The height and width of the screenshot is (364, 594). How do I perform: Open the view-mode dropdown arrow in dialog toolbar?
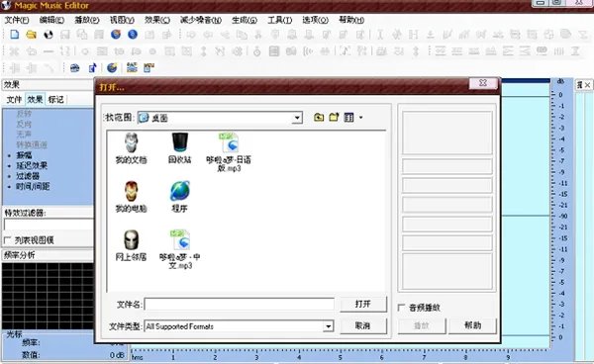click(360, 118)
